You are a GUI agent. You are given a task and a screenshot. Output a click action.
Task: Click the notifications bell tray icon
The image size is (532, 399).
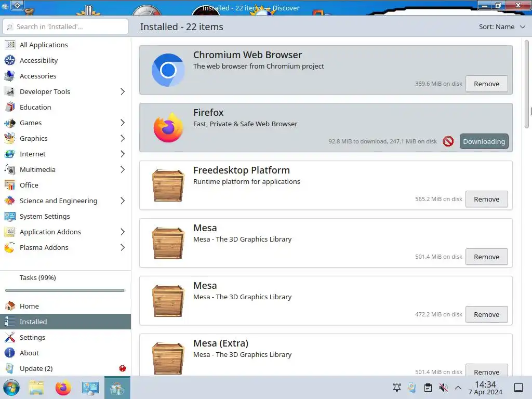[396, 388]
